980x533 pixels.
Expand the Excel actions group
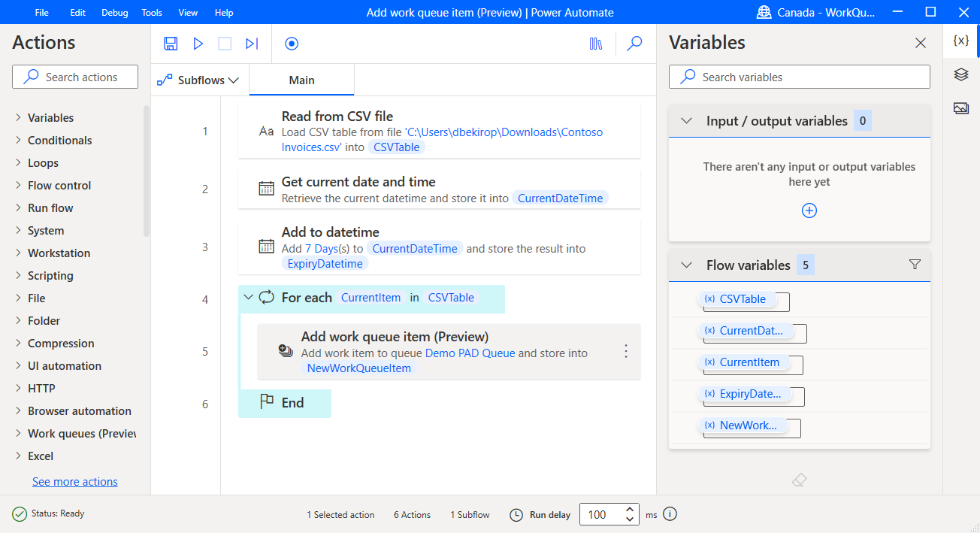18,456
